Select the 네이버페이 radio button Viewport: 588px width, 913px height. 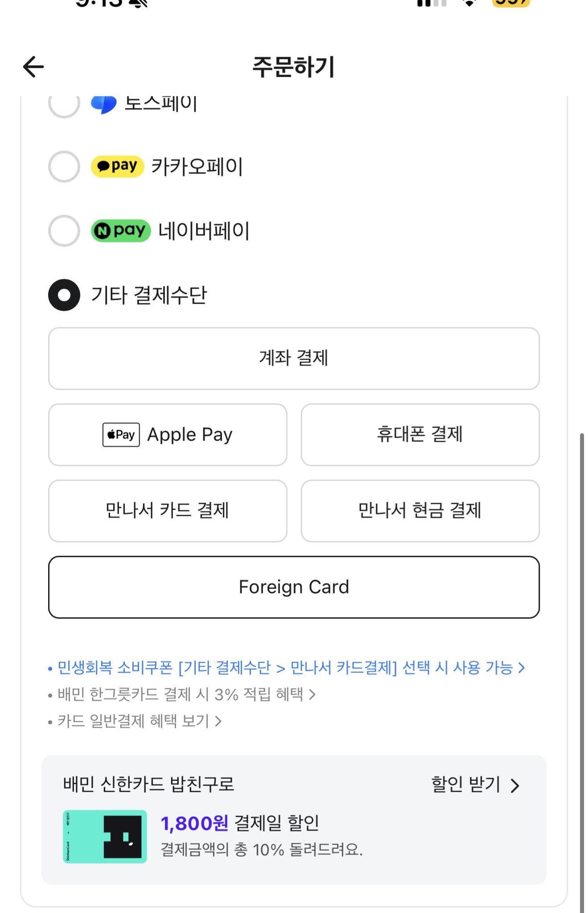[64, 231]
